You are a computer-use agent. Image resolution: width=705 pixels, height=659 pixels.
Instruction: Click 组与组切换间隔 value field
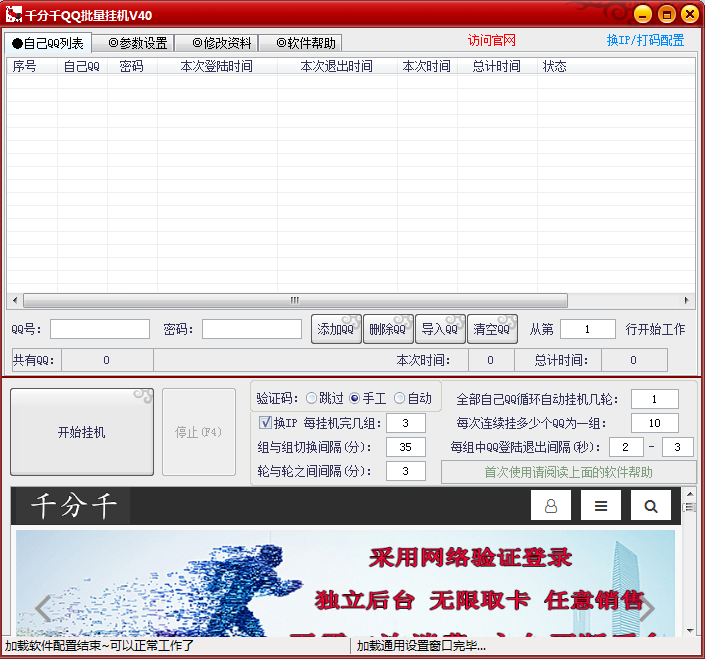tap(406, 447)
